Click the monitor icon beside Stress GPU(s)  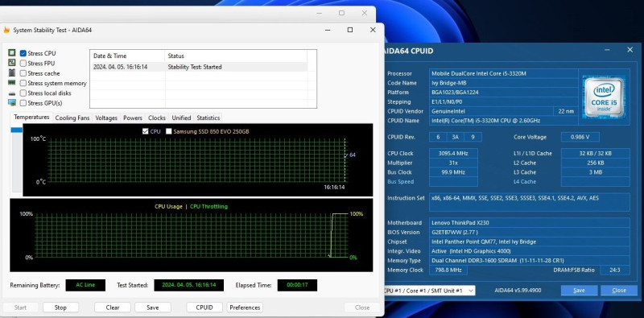click(x=12, y=103)
